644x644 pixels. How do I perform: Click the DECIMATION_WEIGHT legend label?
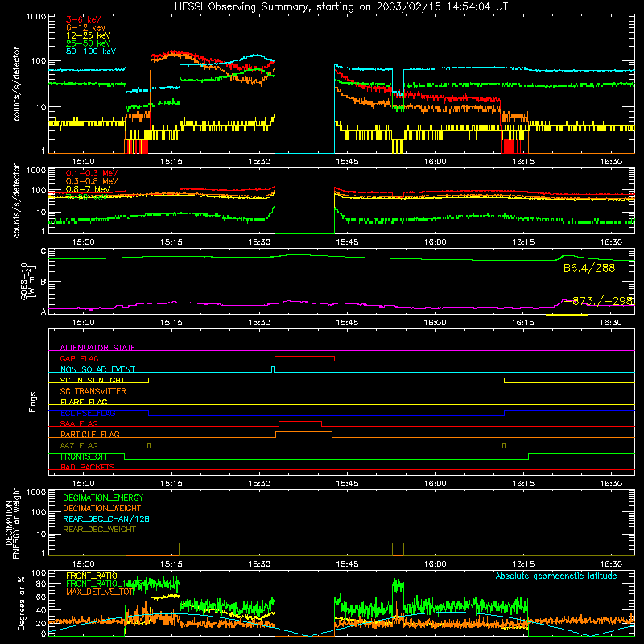[102, 508]
